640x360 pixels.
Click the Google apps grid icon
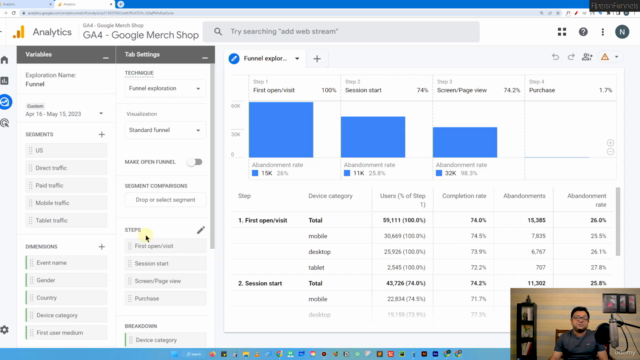(x=562, y=32)
